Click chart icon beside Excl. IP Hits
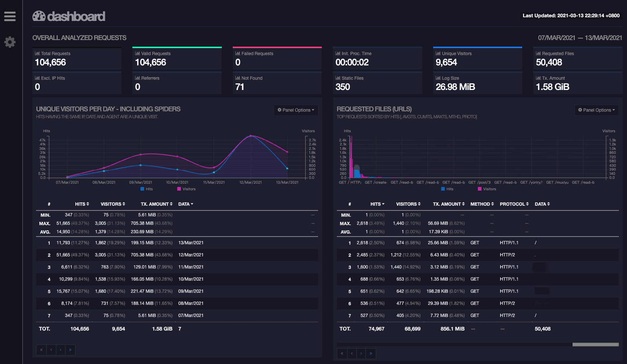 coord(37,78)
